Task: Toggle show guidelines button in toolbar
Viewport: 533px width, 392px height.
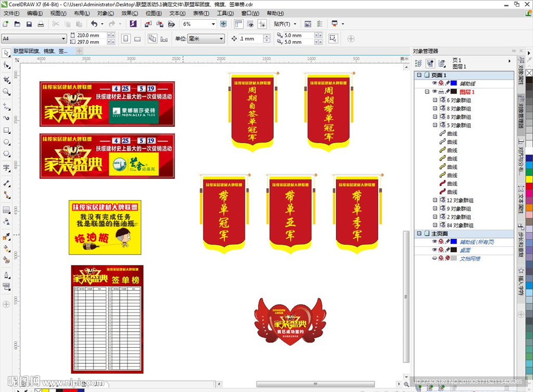Action: [262, 24]
